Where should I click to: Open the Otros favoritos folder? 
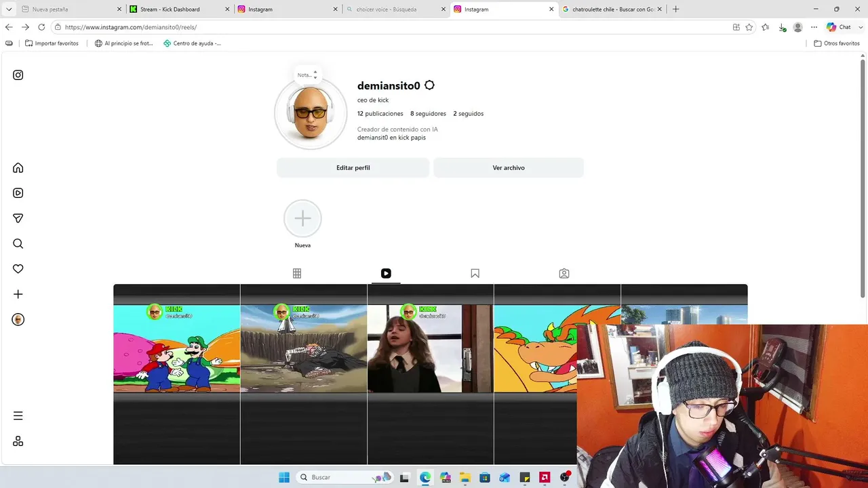click(837, 43)
